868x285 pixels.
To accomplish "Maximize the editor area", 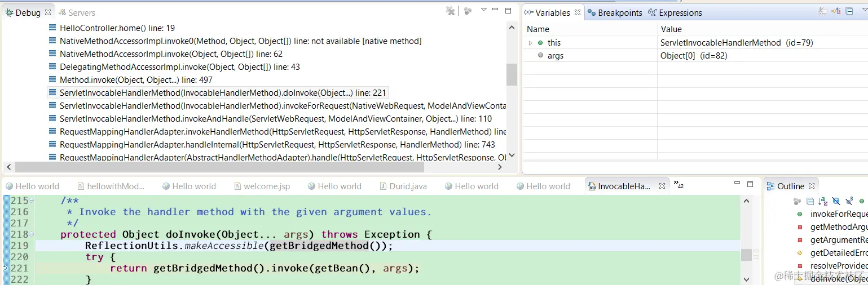I will 750,184.
